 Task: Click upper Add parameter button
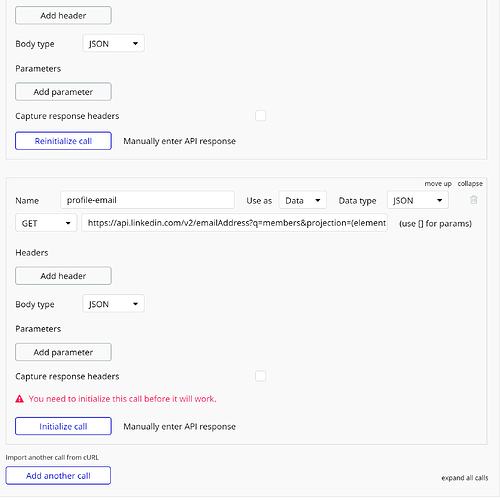tap(63, 92)
